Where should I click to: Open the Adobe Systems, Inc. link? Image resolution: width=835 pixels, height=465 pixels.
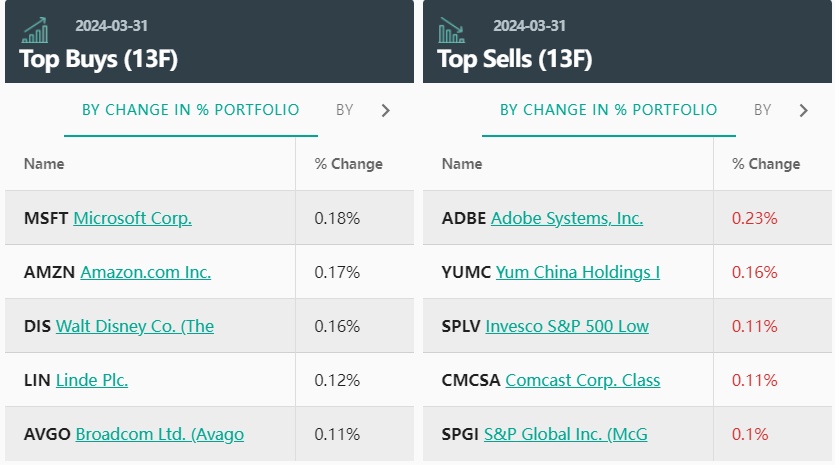(x=567, y=218)
